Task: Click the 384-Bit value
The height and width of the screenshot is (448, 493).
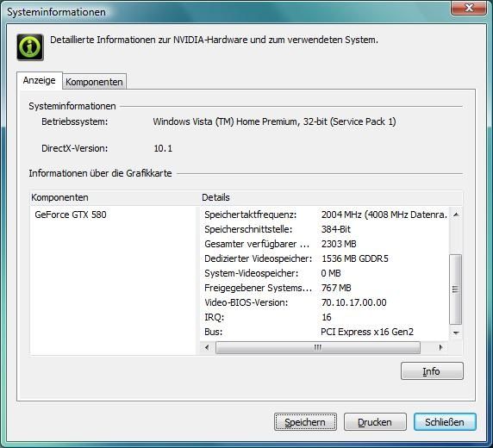Action: 336,229
